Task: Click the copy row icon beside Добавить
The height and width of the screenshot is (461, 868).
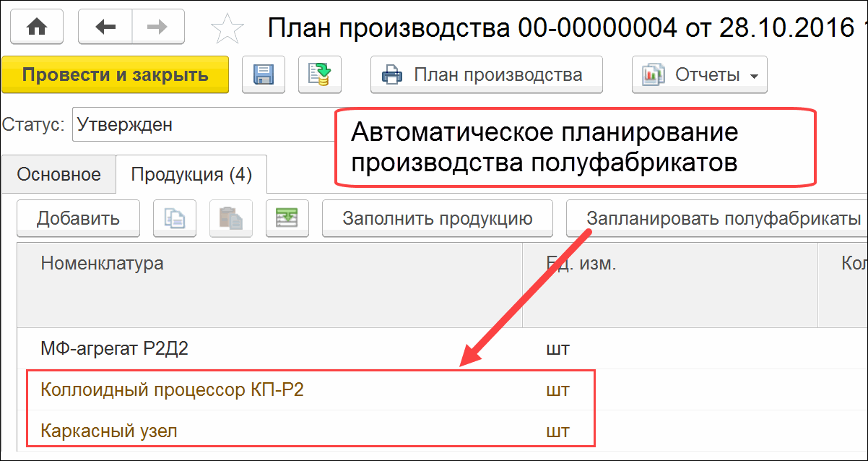Action: pos(175,219)
